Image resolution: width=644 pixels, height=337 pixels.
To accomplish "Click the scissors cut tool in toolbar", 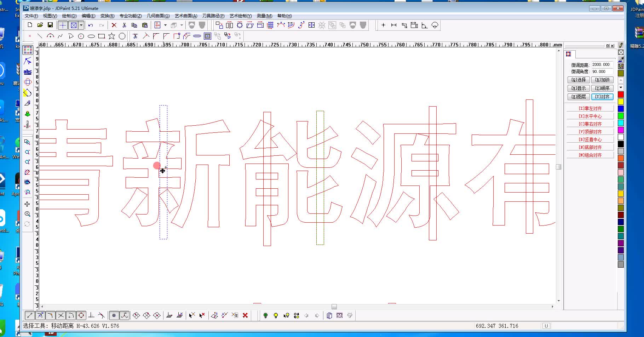I will [124, 25].
